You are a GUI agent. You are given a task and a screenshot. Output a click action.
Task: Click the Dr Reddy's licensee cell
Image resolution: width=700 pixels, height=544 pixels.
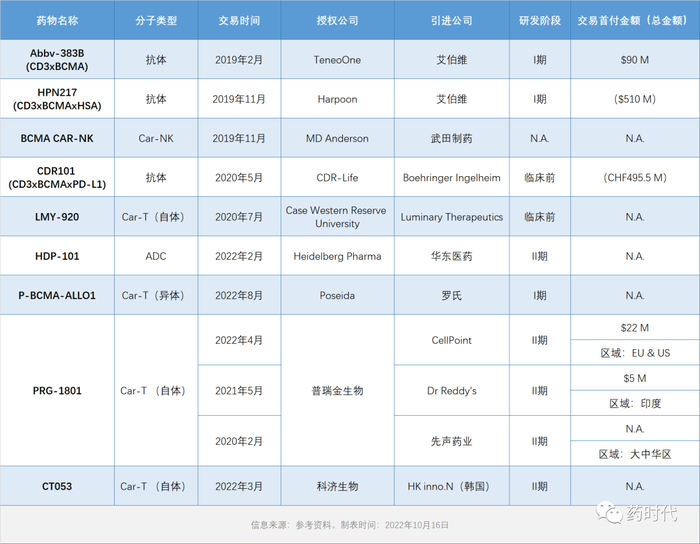tap(452, 390)
